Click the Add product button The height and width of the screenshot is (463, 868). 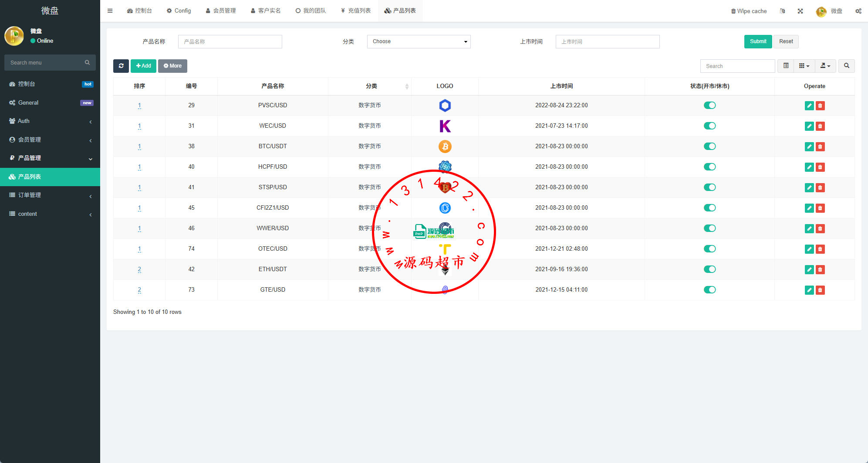(x=143, y=66)
